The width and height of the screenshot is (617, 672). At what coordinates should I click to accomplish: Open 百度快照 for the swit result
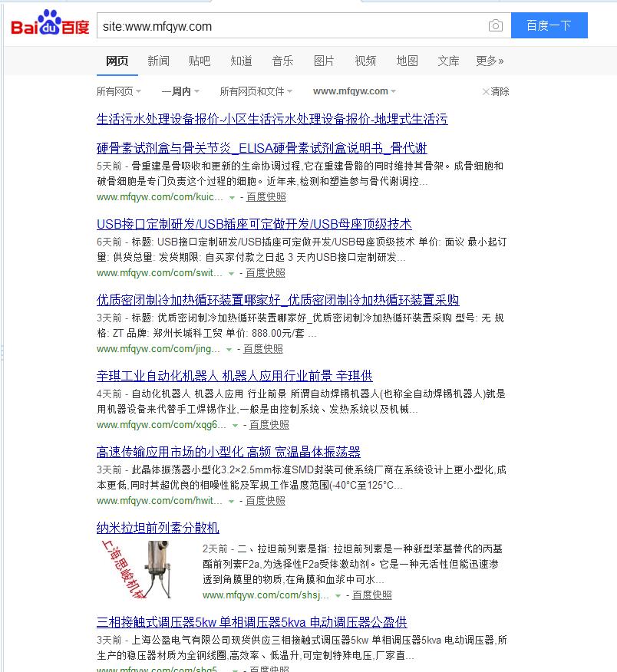tap(266, 272)
